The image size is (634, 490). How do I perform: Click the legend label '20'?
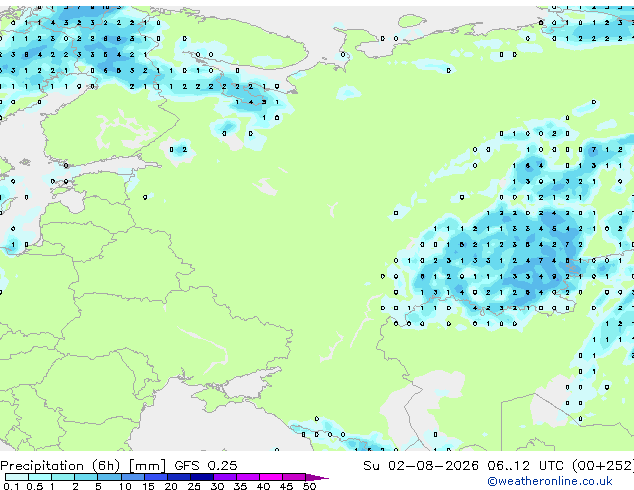click(x=171, y=486)
